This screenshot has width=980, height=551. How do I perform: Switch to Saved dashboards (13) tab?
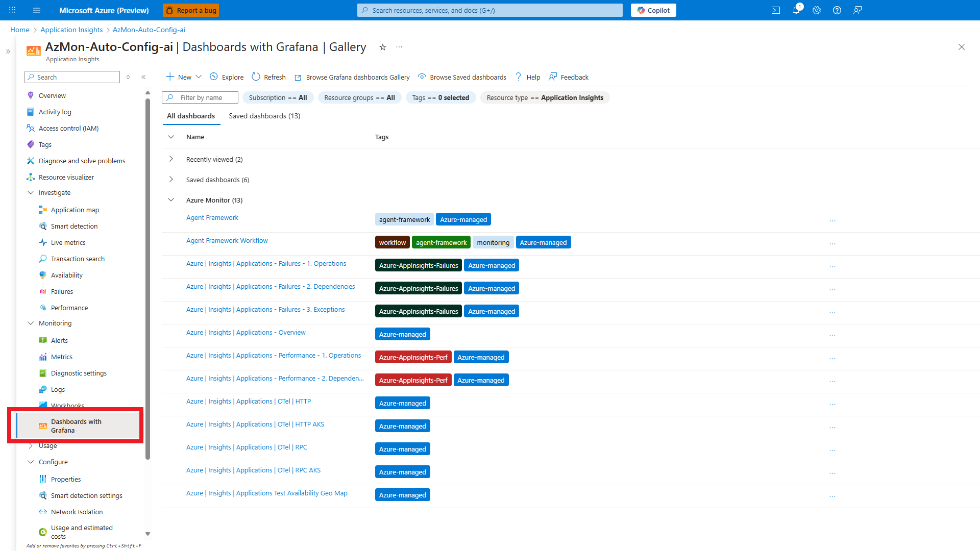[x=264, y=116]
